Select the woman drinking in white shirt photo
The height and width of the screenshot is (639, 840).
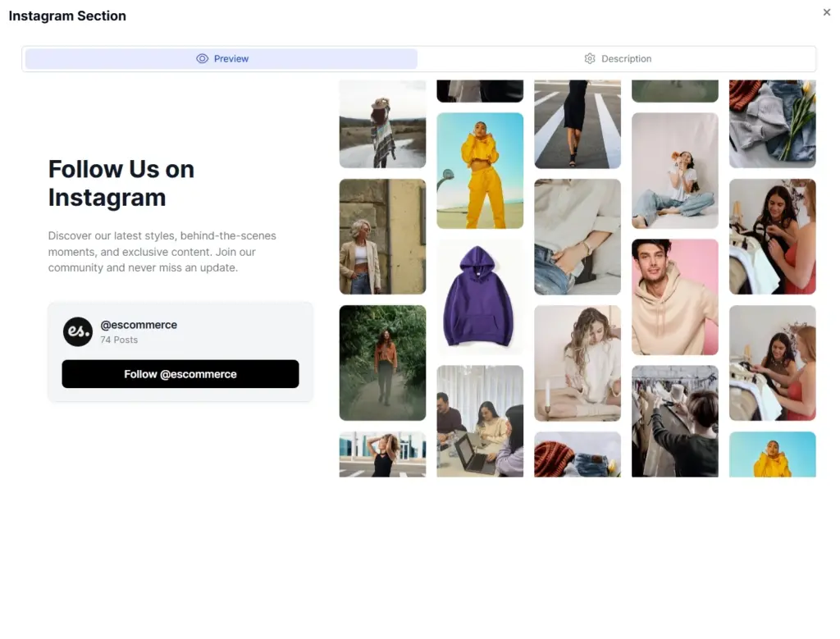click(674, 170)
